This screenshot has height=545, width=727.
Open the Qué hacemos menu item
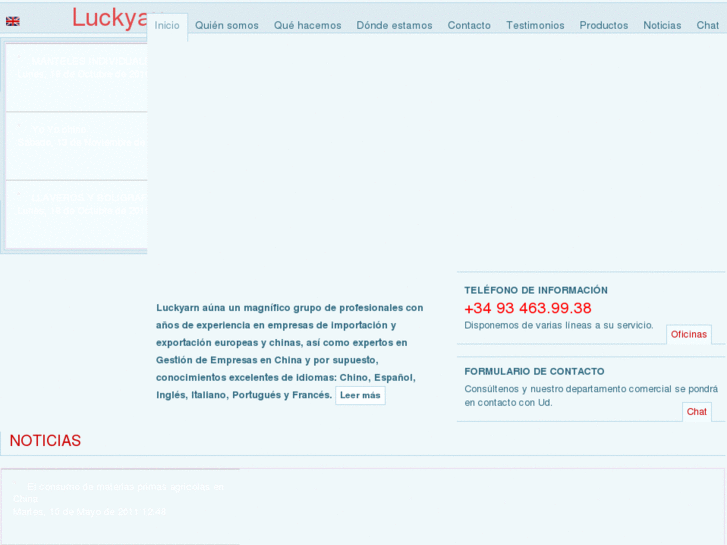(307, 26)
